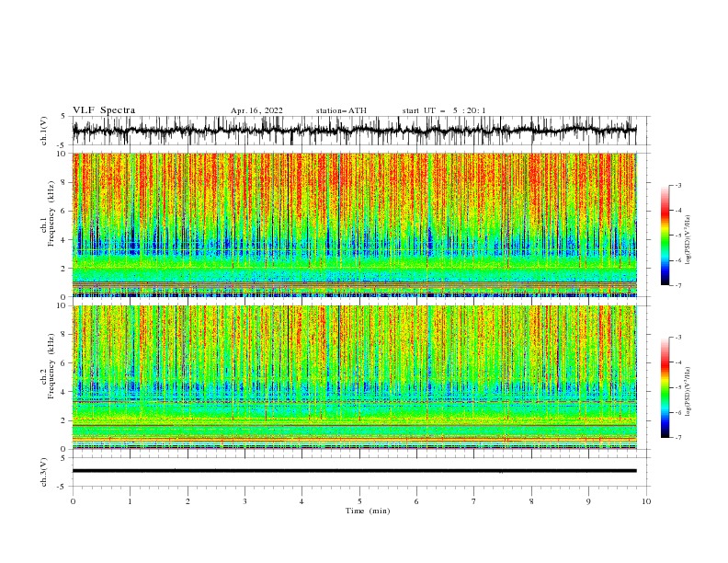Image resolution: width=728 pixels, height=563 pixels.
Task: Click the ch.2 color bar "-7" tick
Action: pos(678,438)
